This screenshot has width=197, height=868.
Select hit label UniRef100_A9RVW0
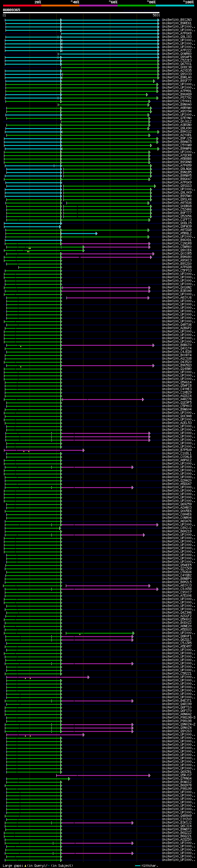coord(177,108)
